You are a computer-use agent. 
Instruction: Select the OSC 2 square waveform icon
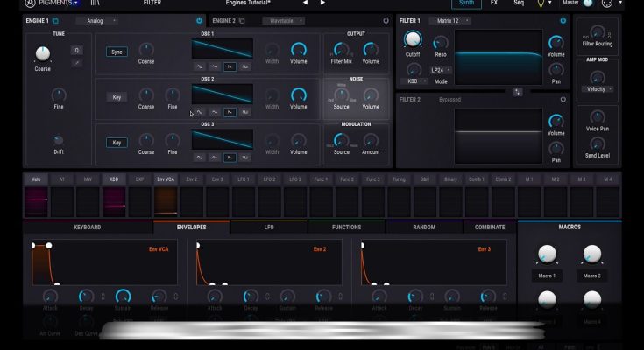point(244,112)
